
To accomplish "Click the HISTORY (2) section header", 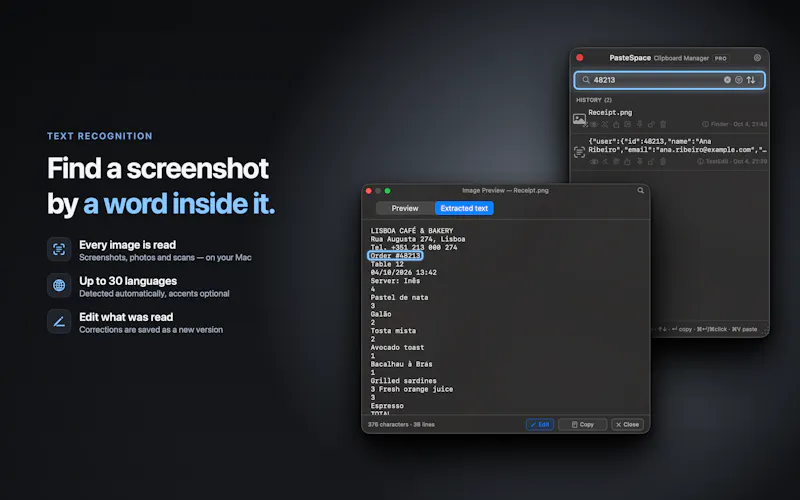I will (x=594, y=100).
